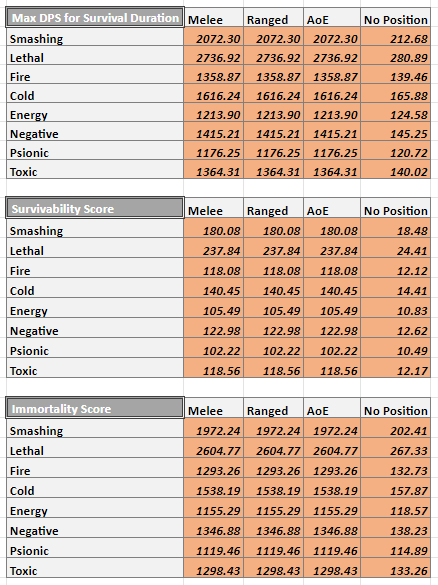
Task: Click the Energy No Position value 124.58
Action: pyautogui.click(x=395, y=114)
